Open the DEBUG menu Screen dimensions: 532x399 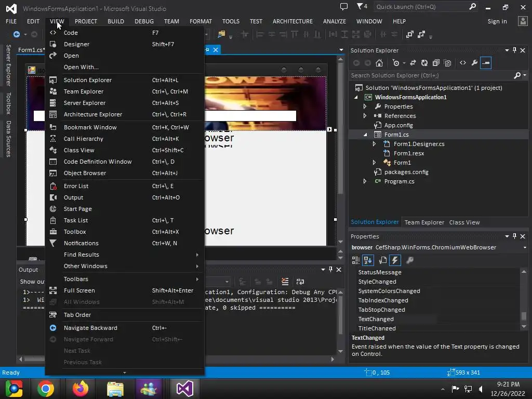144,21
